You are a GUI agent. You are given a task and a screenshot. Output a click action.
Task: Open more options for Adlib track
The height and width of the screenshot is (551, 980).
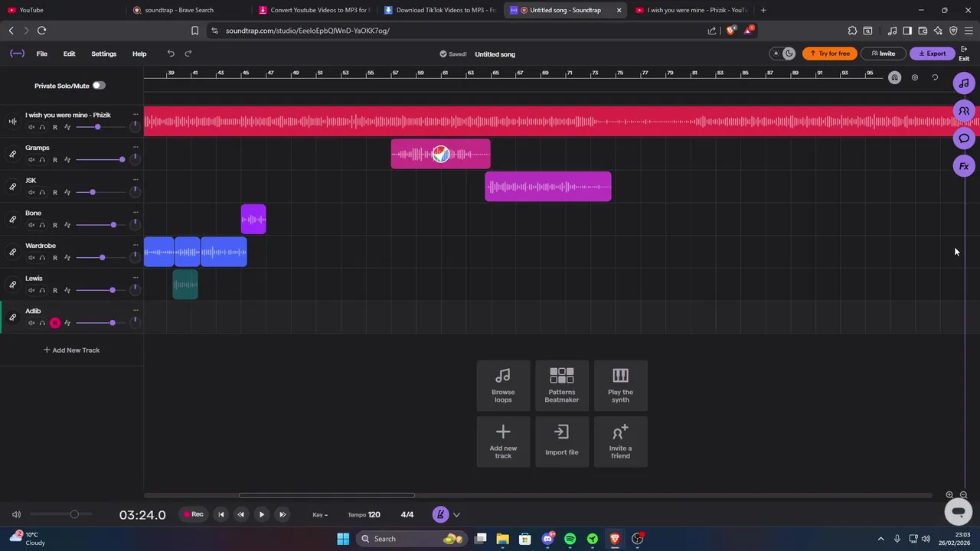click(136, 310)
